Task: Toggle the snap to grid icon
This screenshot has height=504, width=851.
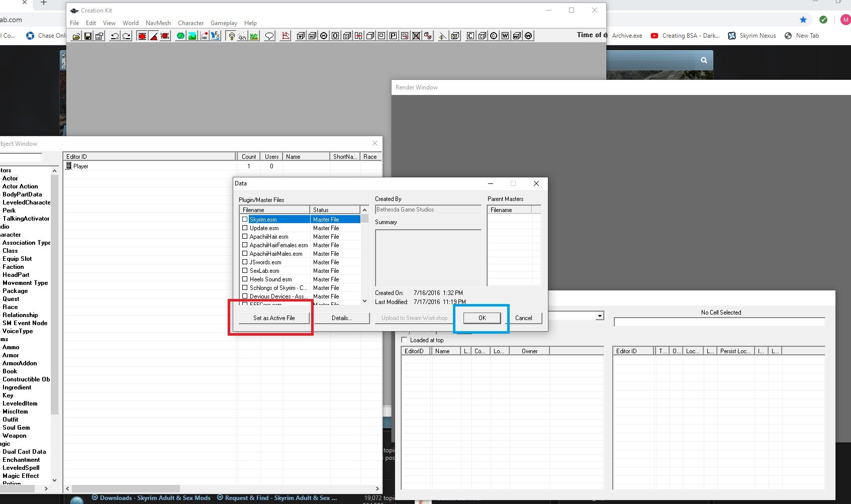Action: 142,36
